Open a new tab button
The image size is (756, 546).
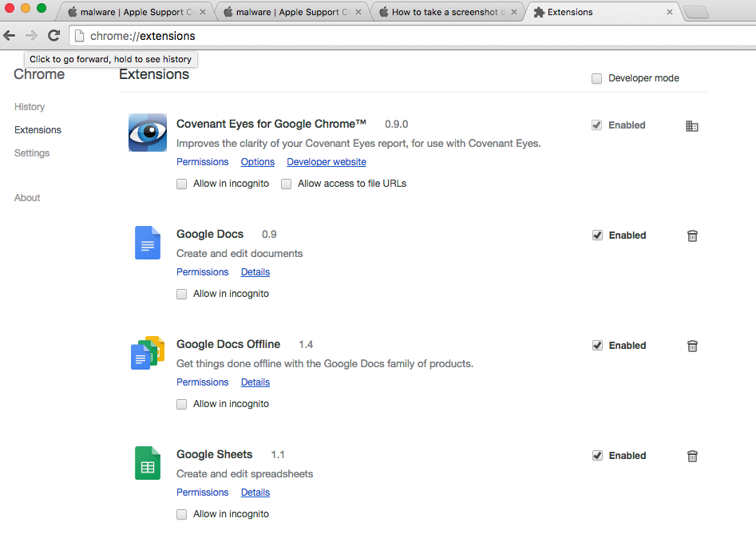click(x=696, y=12)
